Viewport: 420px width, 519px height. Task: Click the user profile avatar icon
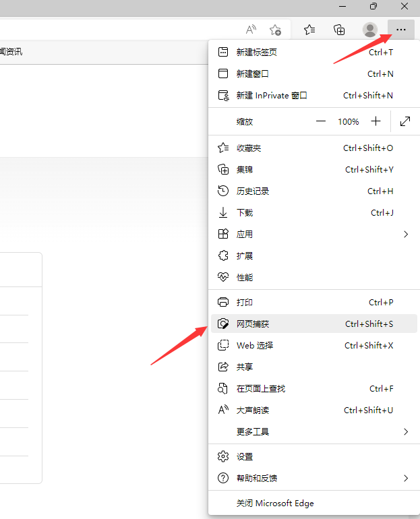370,30
